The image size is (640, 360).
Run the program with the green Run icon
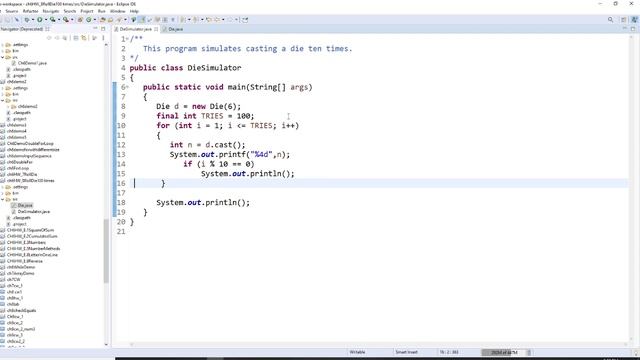coord(40,20)
